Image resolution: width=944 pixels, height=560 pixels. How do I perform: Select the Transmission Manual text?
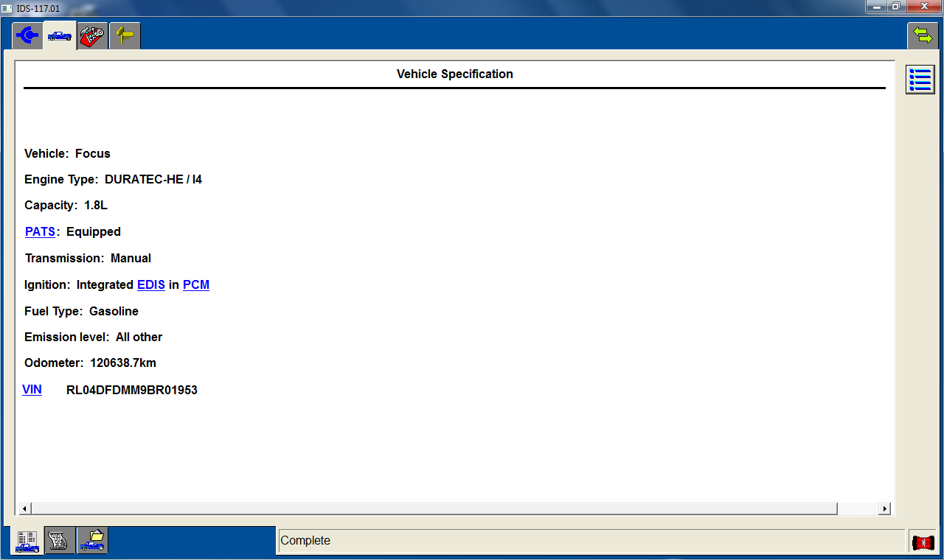coord(88,258)
